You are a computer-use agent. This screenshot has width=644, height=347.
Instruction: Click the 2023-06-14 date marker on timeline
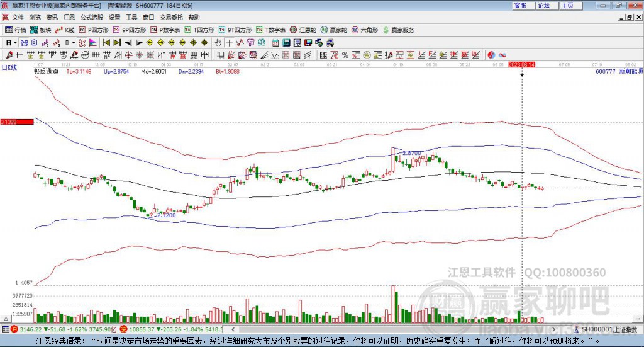[521, 65]
